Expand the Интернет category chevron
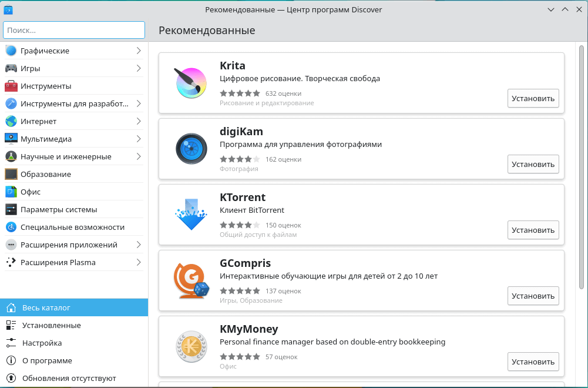 point(139,121)
